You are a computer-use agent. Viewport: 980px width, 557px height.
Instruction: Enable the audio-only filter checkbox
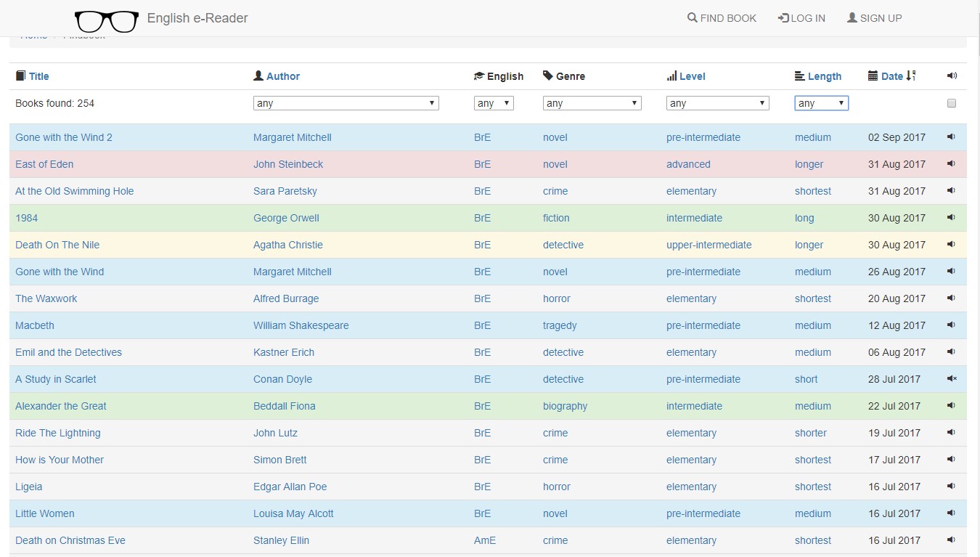[952, 103]
